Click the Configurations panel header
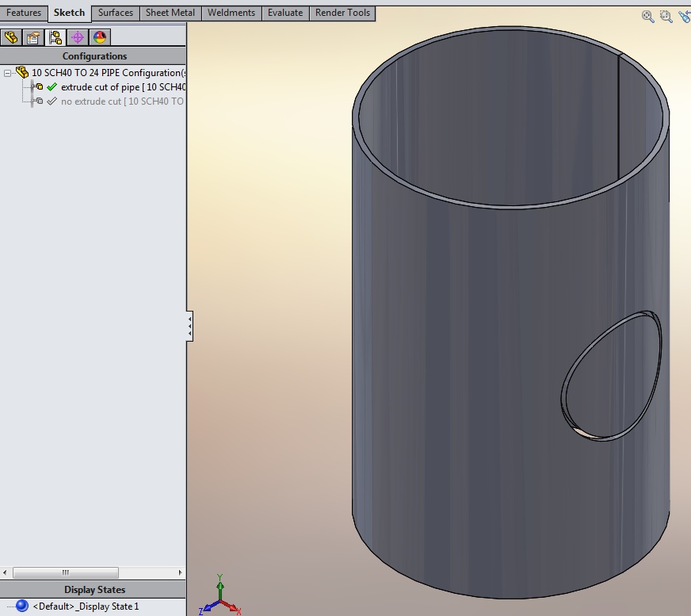The width and height of the screenshot is (691, 616). 93,56
